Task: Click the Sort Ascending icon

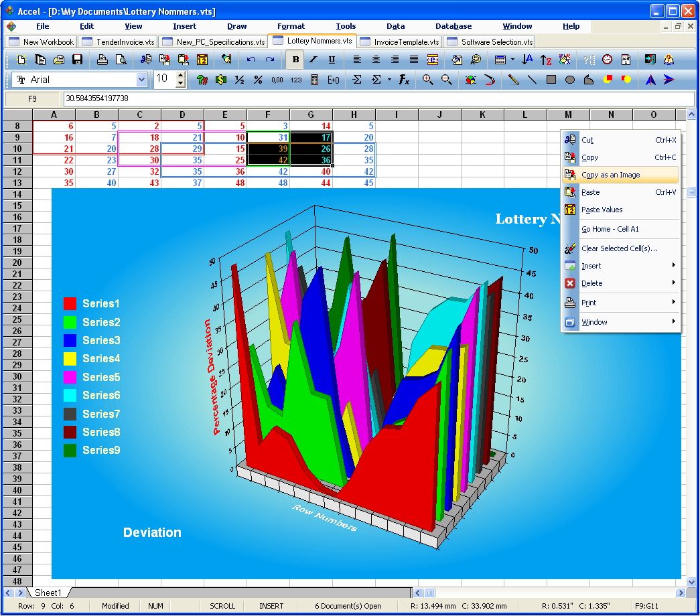Action: (527, 60)
